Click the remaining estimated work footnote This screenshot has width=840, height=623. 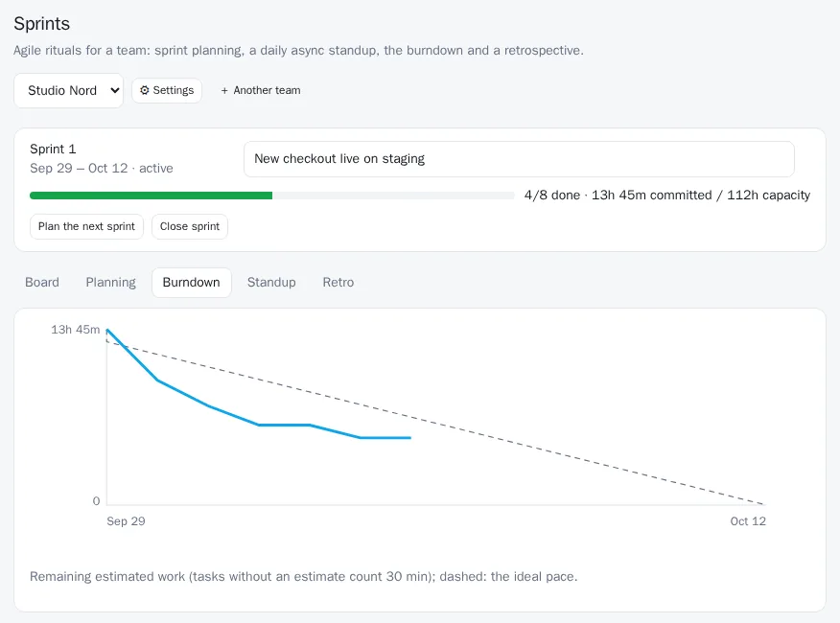[x=304, y=576]
